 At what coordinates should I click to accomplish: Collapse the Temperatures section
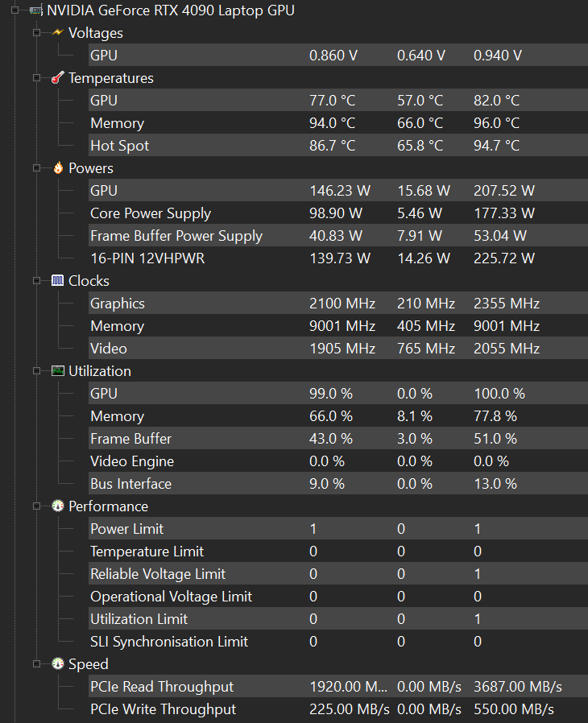click(x=36, y=78)
